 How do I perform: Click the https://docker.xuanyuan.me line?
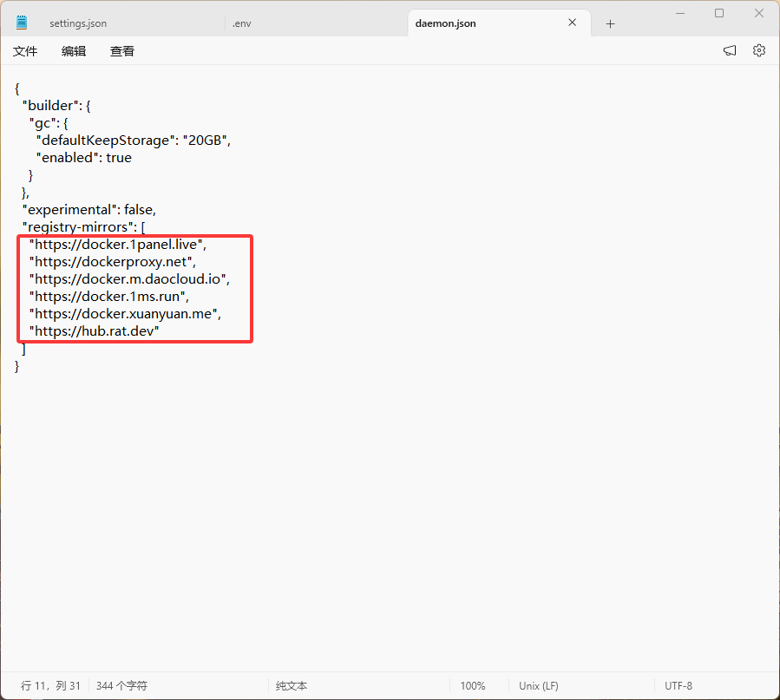(x=125, y=314)
